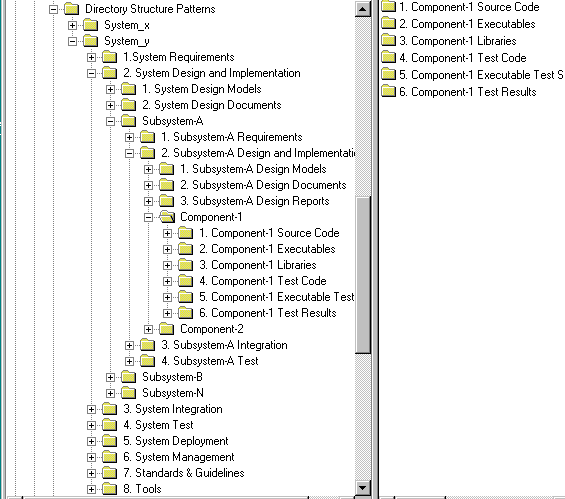
Task: Click the vertical scrollbar thumb in the tree pane
Action: tap(363, 275)
